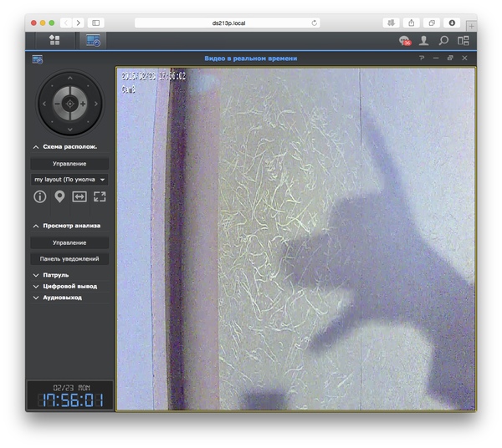
Task: Pan camera diagonally up-right PTZ dot
Action: [x=88, y=86]
